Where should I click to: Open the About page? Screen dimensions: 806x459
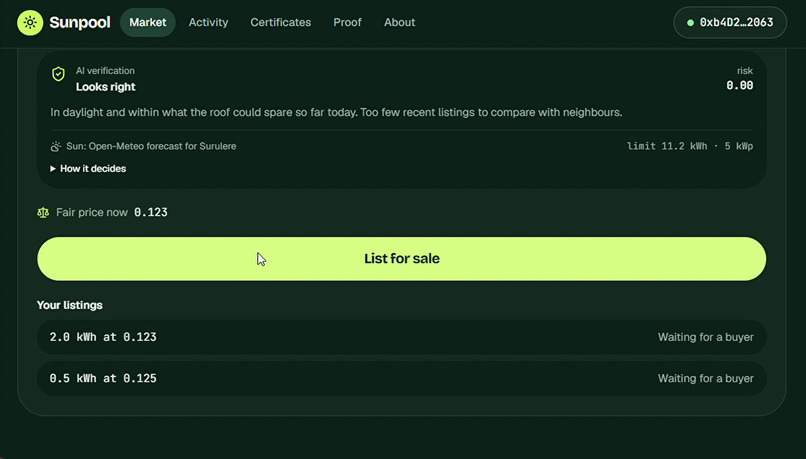(399, 23)
